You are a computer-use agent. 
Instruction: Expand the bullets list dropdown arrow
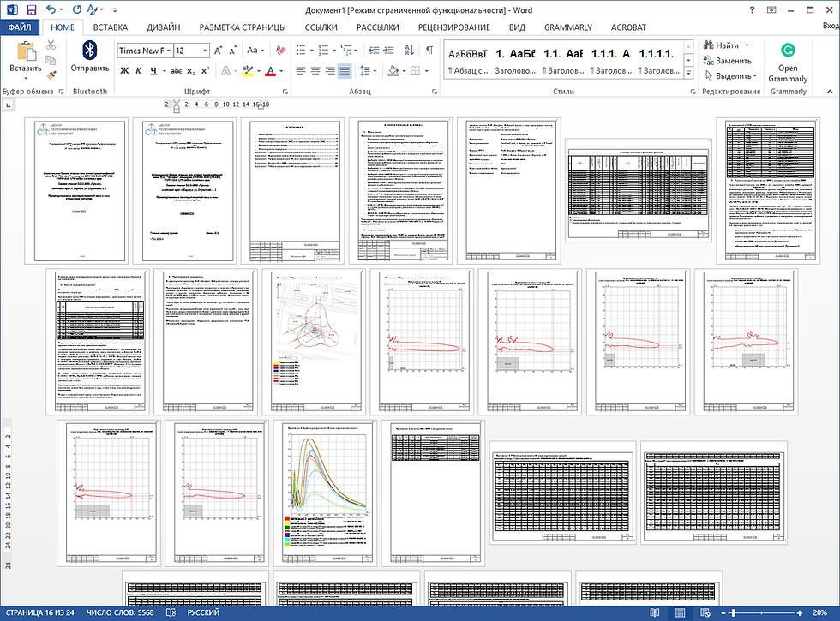(311, 51)
